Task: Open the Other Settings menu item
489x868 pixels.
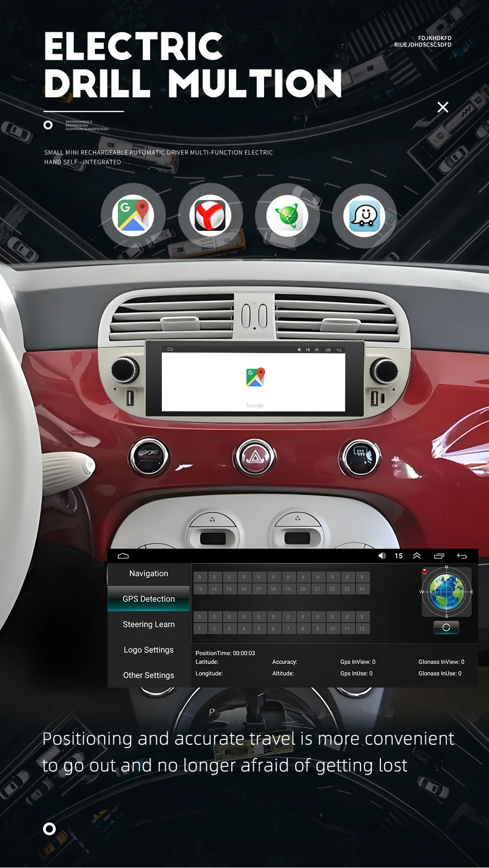Action: coord(149,675)
